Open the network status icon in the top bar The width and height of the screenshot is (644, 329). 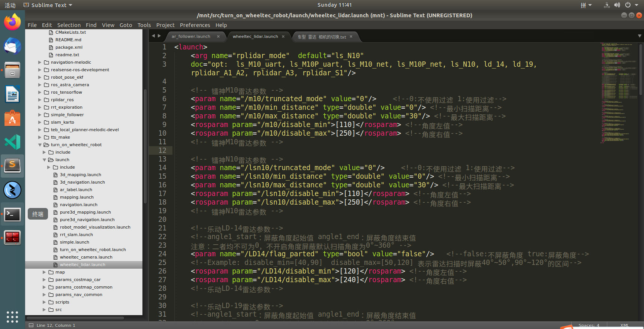[x=607, y=5]
